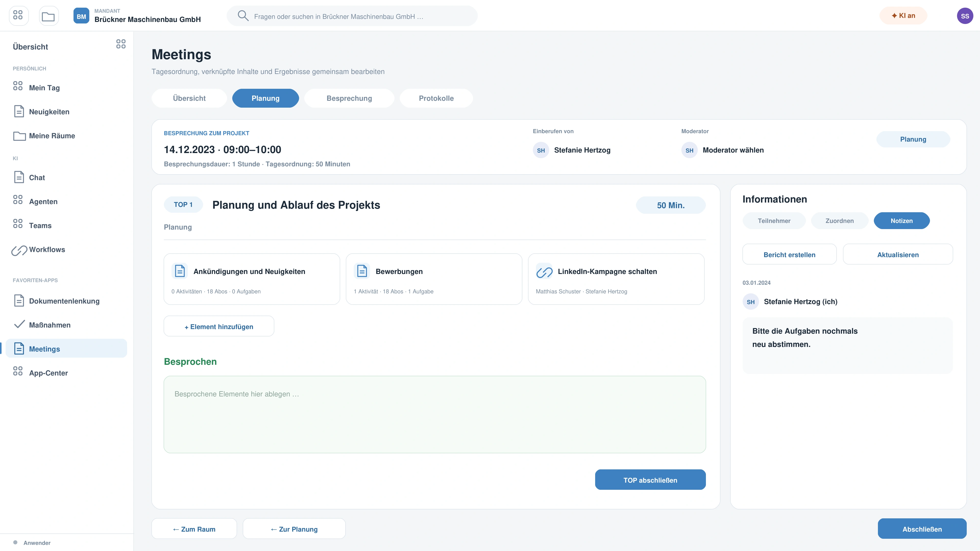Image resolution: width=980 pixels, height=551 pixels.
Task: Choose a moderator via Moderator wählen
Action: click(733, 150)
